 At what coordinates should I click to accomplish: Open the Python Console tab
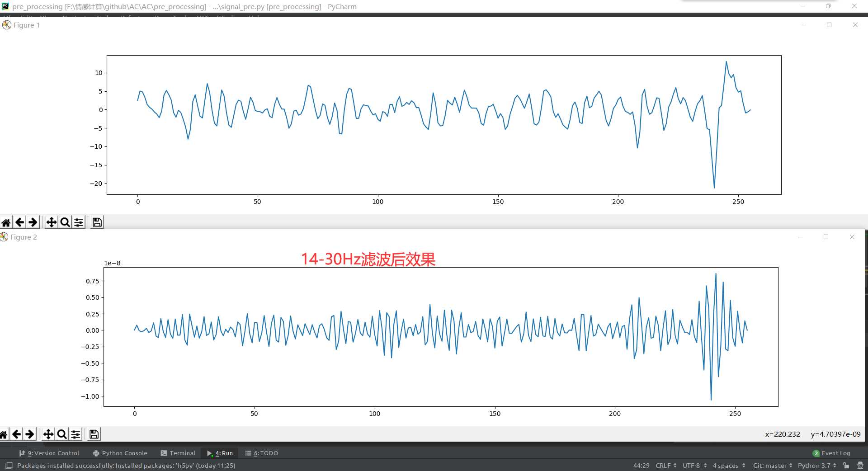120,453
